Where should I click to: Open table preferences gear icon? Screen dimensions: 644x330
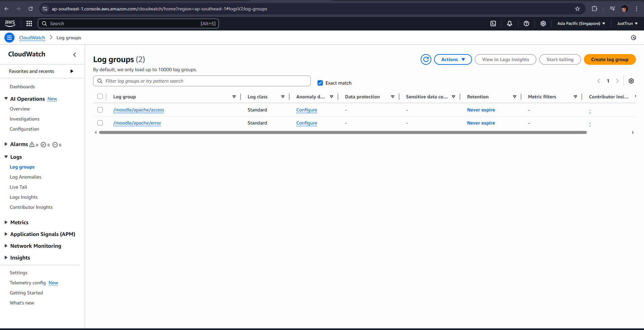coord(631,81)
